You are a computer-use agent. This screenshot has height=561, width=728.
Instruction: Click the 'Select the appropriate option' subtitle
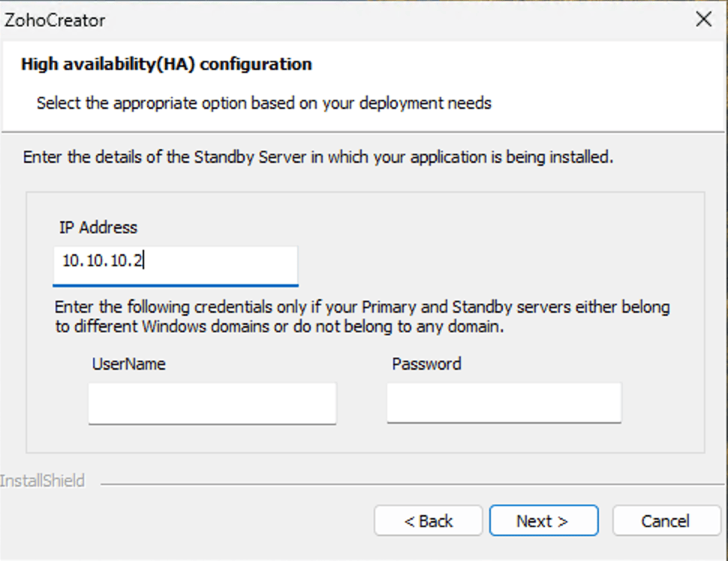[x=263, y=103]
